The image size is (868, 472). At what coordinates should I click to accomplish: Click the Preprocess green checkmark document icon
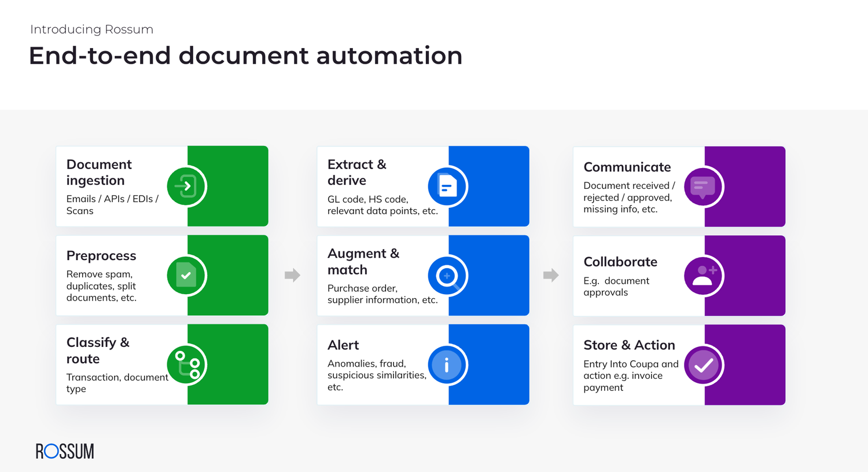coord(186,276)
